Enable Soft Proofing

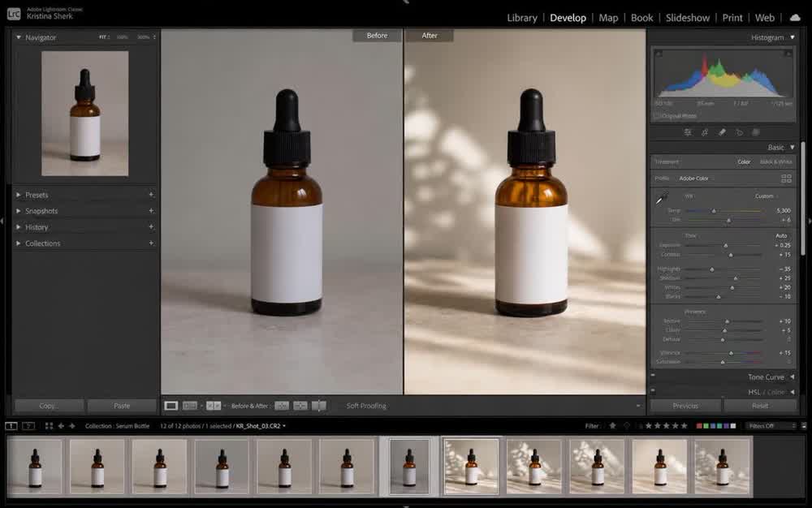coord(366,406)
